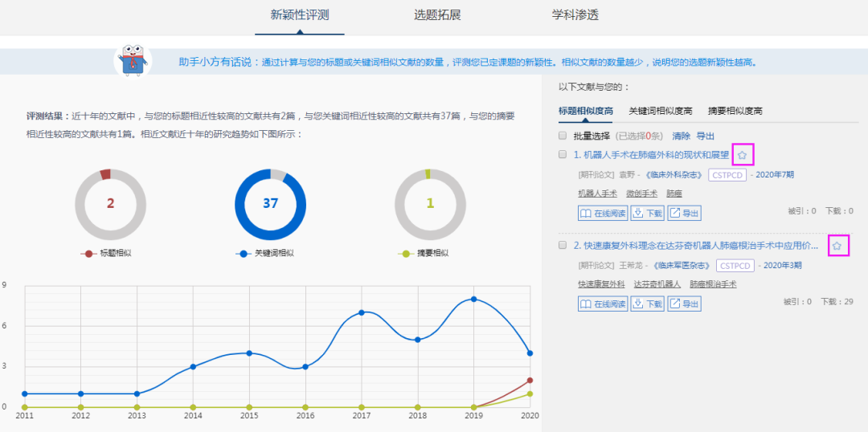Export the first article via 导出 button

tap(685, 213)
